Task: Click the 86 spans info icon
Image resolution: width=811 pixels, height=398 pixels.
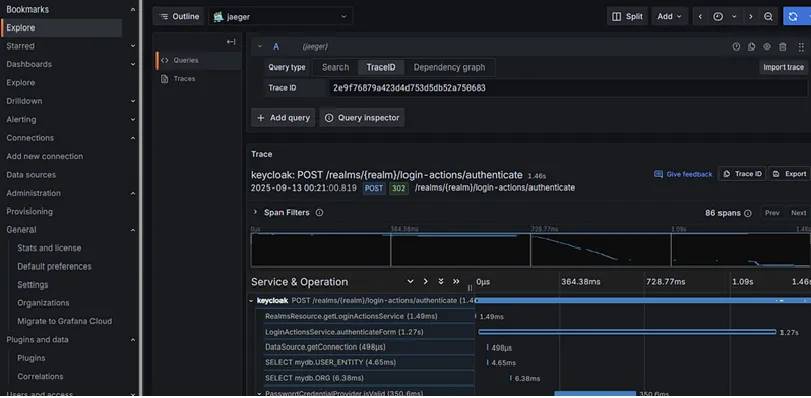Action: click(747, 213)
